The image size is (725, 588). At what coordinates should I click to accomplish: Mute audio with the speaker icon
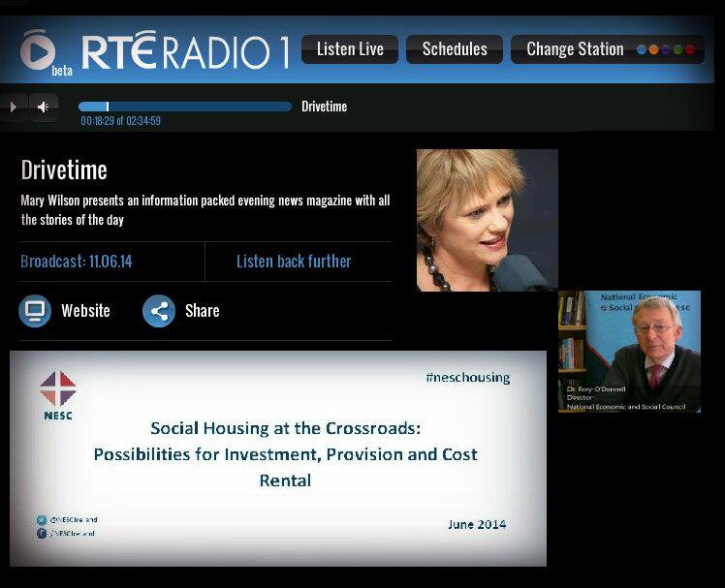click(44, 108)
